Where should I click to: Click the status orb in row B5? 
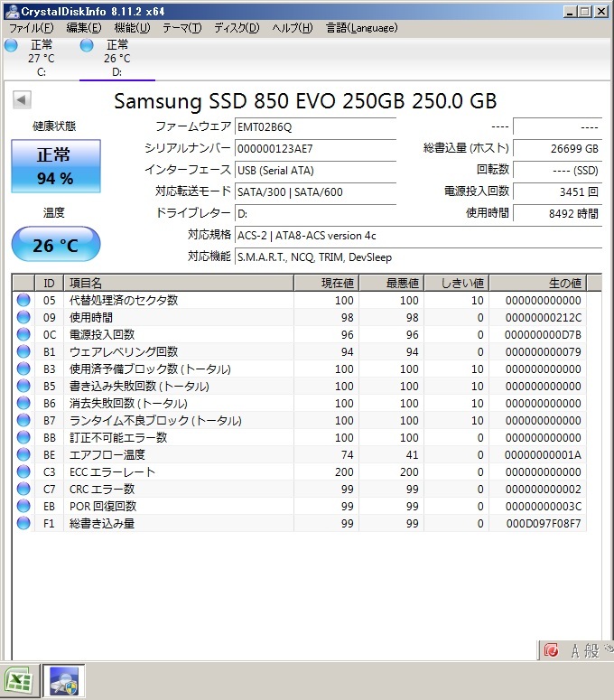click(23, 387)
